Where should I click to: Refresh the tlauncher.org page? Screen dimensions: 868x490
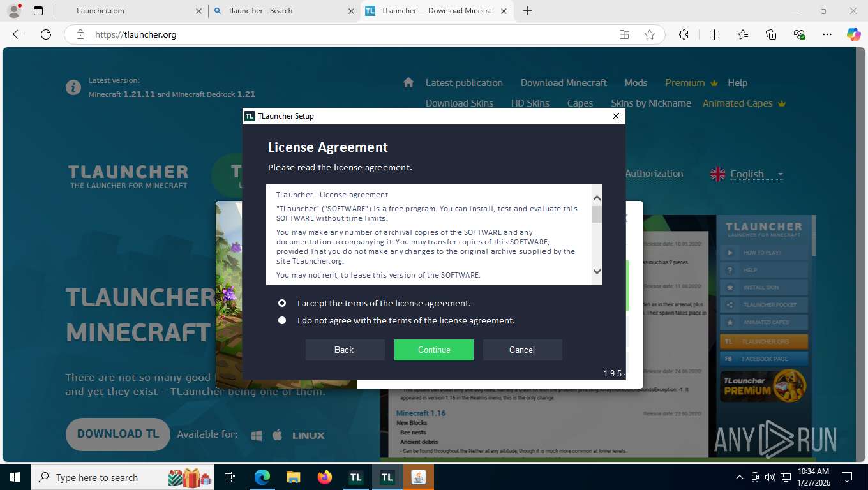pyautogui.click(x=45, y=34)
